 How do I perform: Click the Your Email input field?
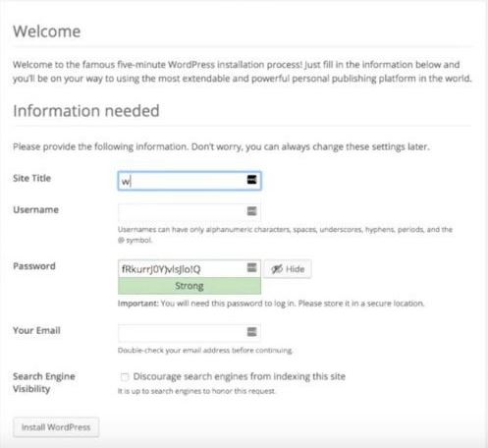coord(190,333)
